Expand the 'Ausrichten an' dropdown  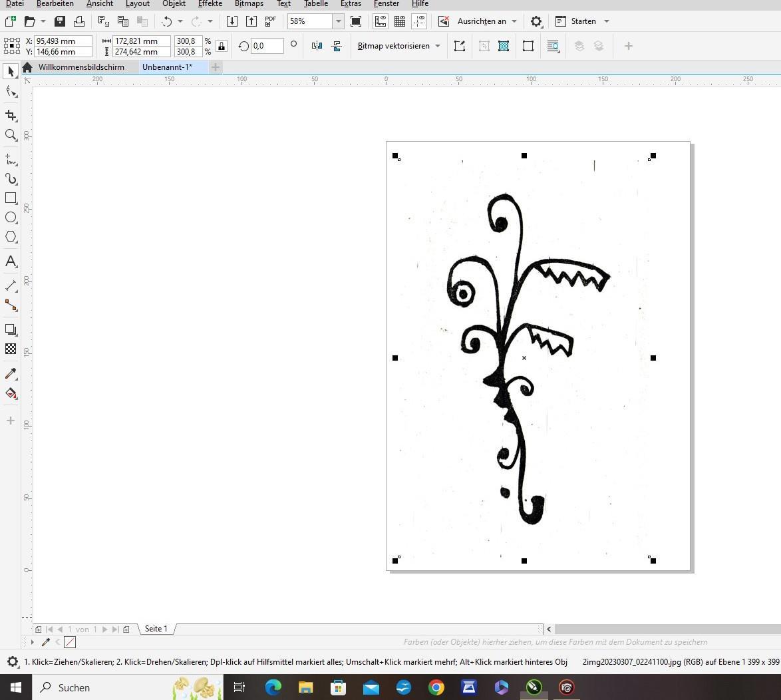point(514,21)
